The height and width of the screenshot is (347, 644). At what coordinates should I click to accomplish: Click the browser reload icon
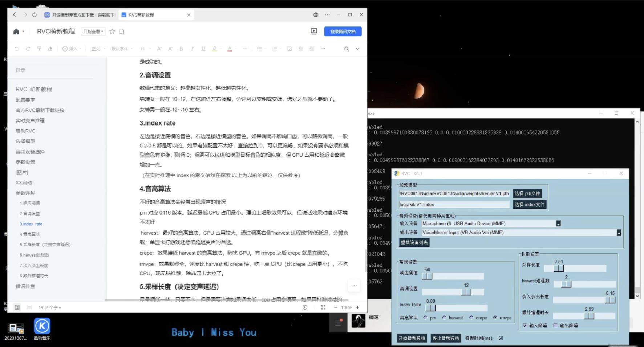point(35,15)
